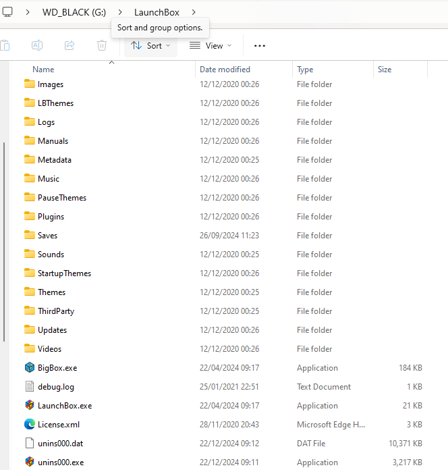Select the Saves folder icon
Screen dimensions: 448x476
(x=30, y=235)
